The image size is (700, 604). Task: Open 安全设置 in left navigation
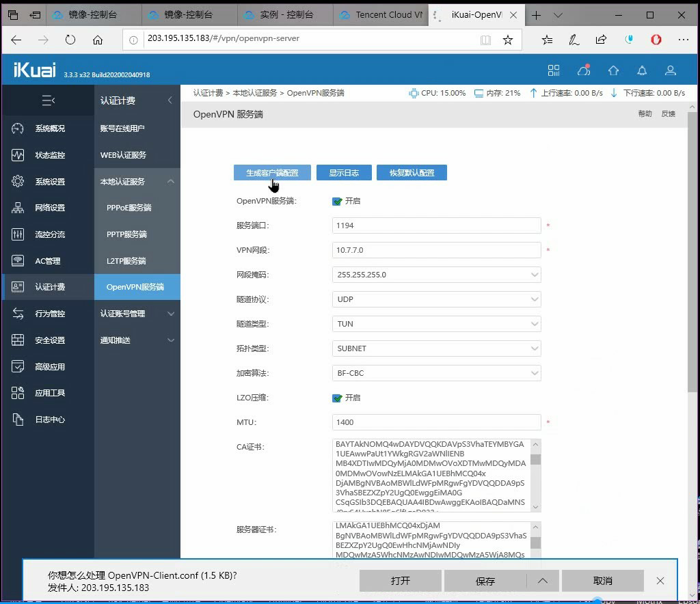[x=49, y=340]
